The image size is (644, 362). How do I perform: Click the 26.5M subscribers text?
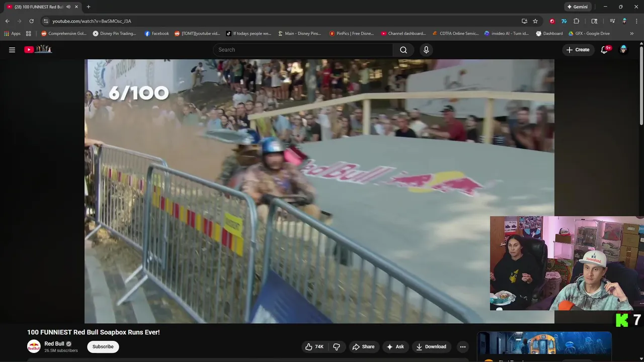(61, 350)
